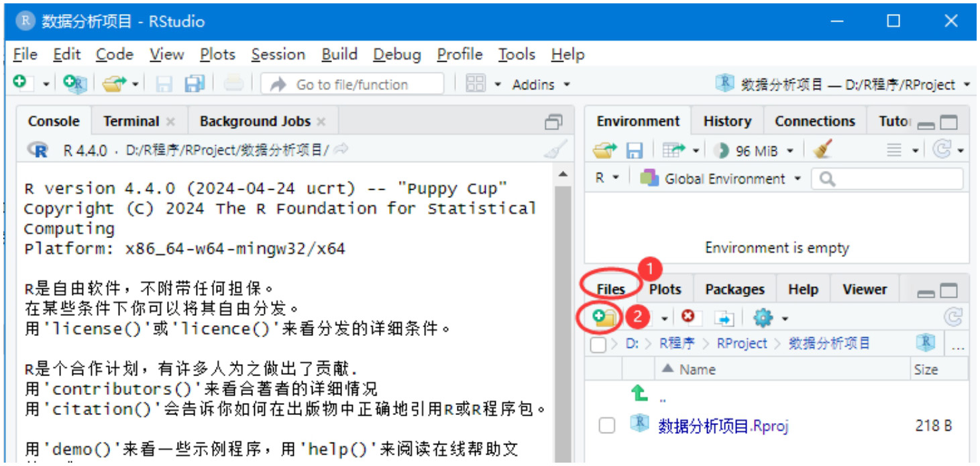Close the Terminal tab
The height and width of the screenshot is (466, 980).
click(x=170, y=122)
